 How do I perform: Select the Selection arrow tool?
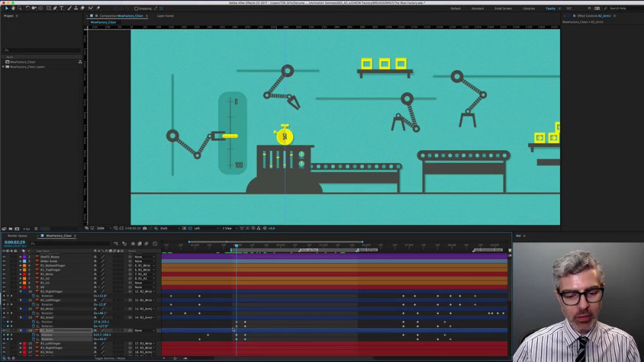pyautogui.click(x=6, y=8)
